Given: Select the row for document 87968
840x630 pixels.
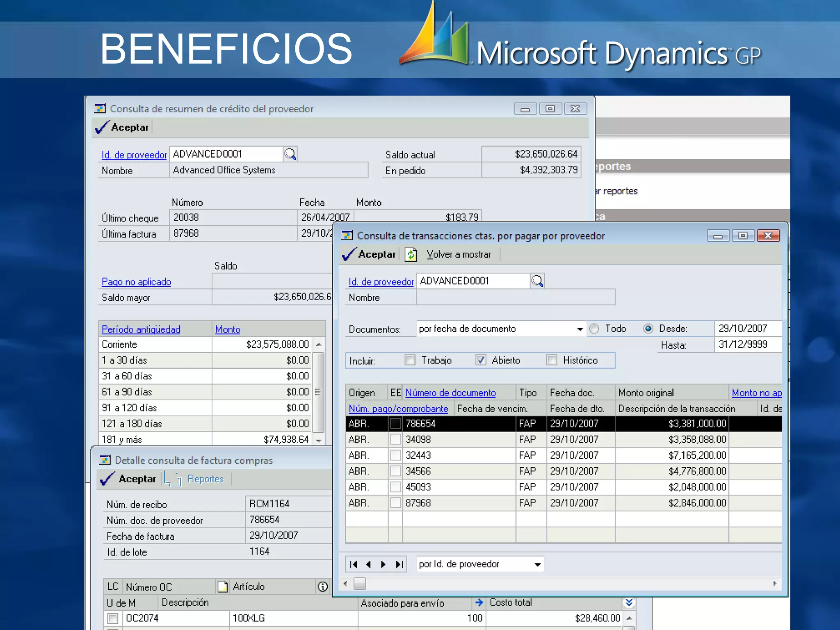Looking at the screenshot, I should coord(564,503).
